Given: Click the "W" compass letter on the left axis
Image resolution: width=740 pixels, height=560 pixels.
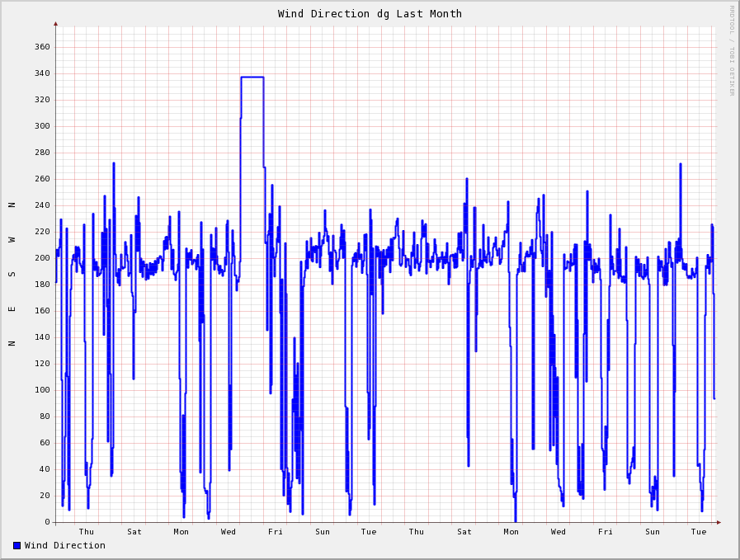Looking at the screenshot, I should click(12, 239).
